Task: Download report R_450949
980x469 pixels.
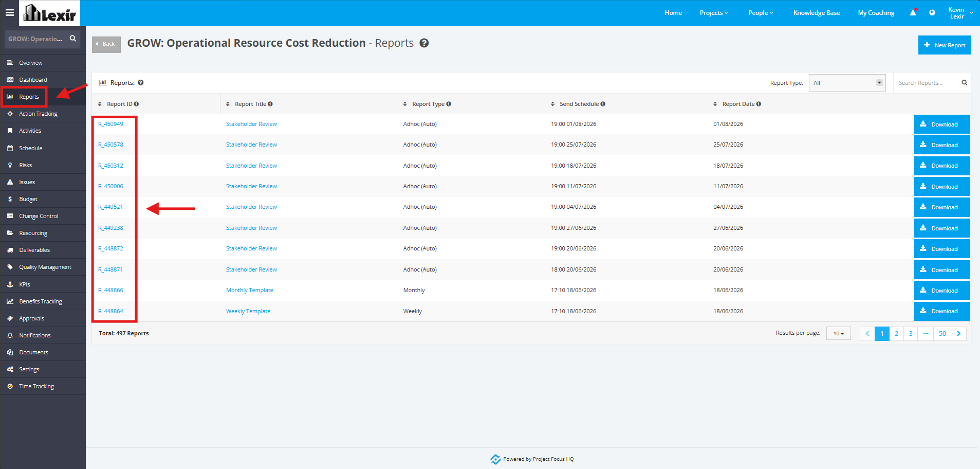Action: point(942,124)
